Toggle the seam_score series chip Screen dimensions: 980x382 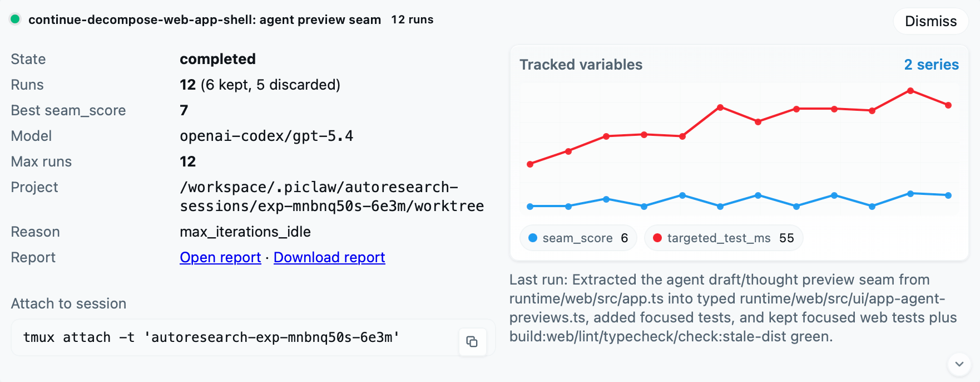[x=578, y=238]
